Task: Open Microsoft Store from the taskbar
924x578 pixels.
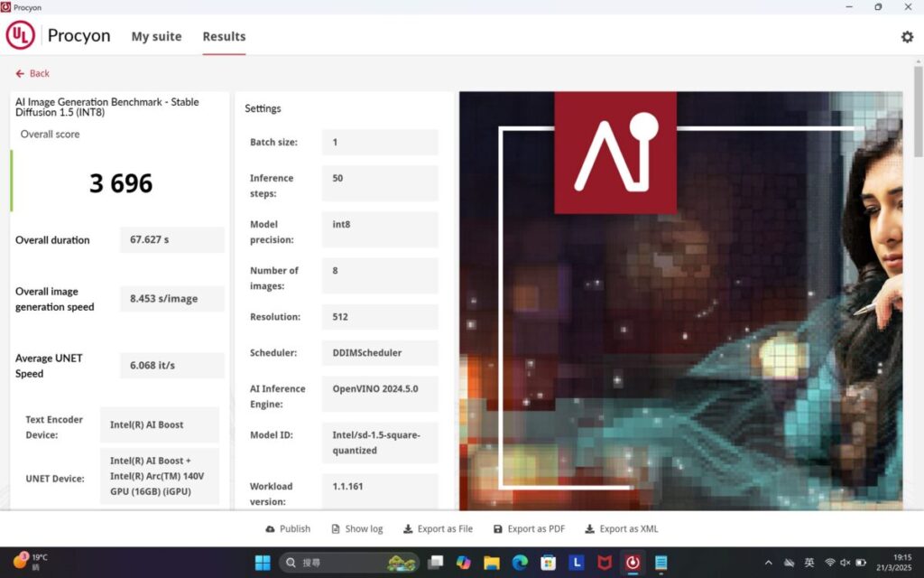Action: pyautogui.click(x=549, y=563)
